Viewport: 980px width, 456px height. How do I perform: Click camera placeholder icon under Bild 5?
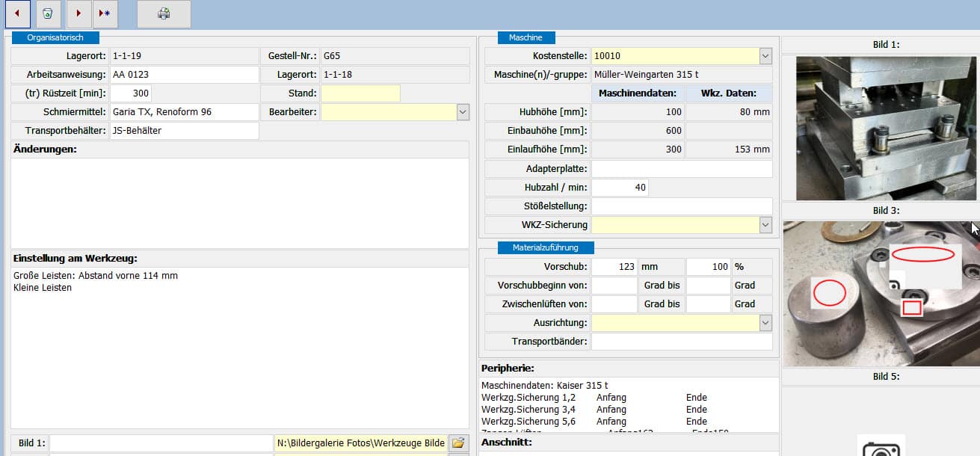(880, 448)
